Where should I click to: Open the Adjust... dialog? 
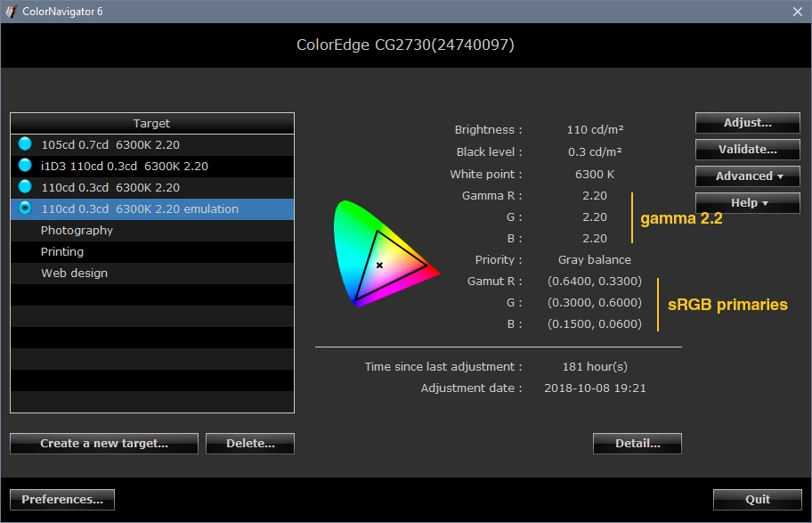[x=747, y=123]
